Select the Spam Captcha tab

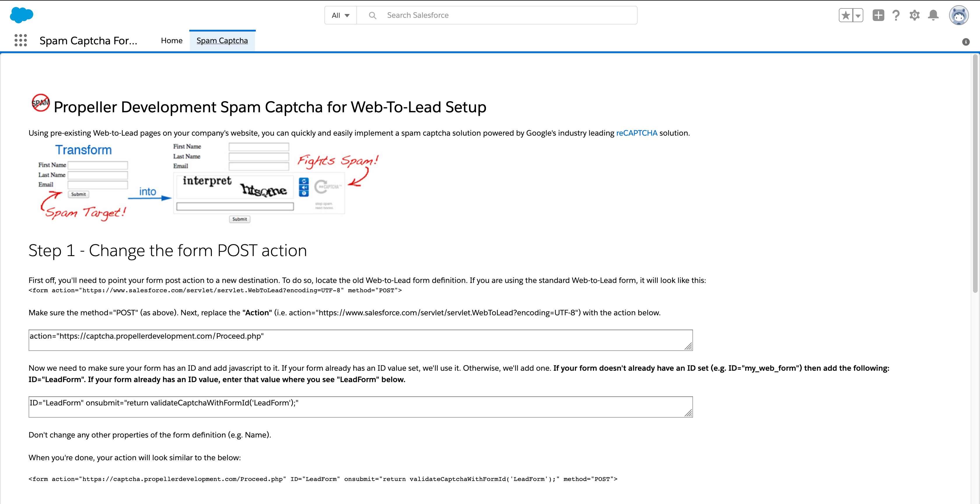[x=222, y=40]
